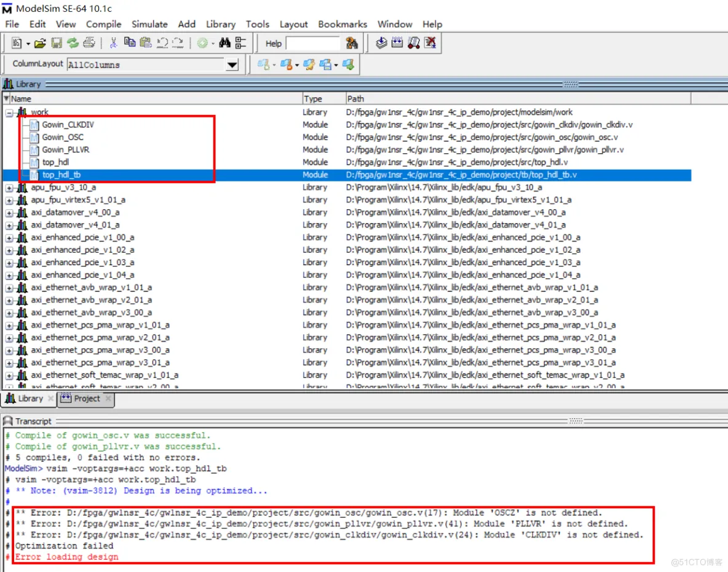The width and height of the screenshot is (728, 572).
Task: Click the Paste clipboard icon
Action: tap(146, 42)
